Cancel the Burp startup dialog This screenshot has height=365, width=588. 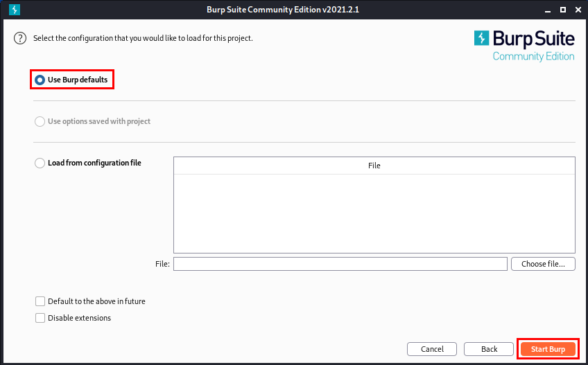(432, 349)
